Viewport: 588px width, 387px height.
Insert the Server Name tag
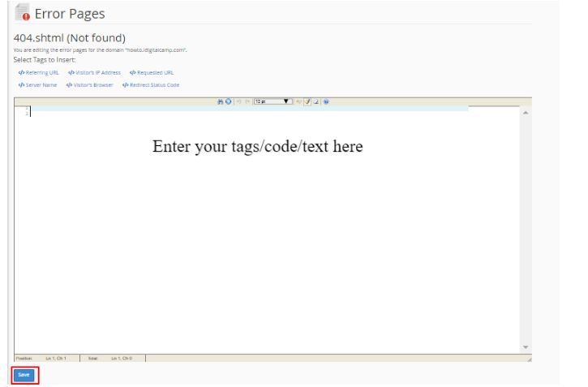point(37,85)
